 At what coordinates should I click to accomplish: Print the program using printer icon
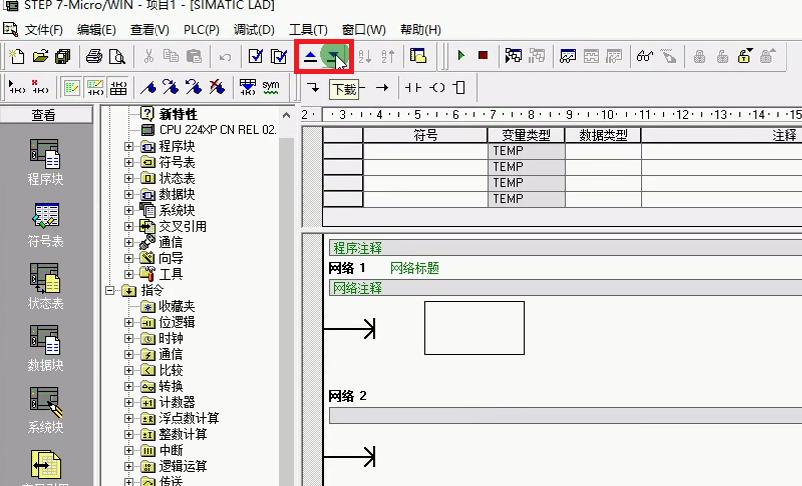94,56
